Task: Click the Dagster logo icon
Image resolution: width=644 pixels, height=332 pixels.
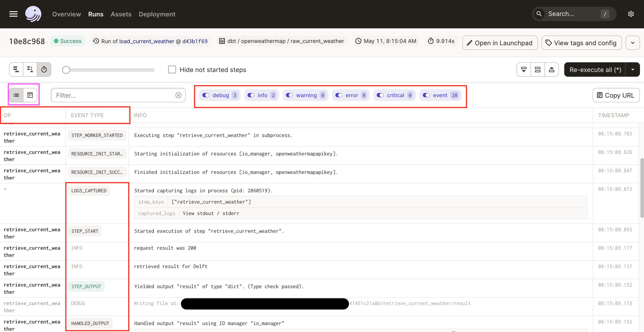Action: coord(33,14)
